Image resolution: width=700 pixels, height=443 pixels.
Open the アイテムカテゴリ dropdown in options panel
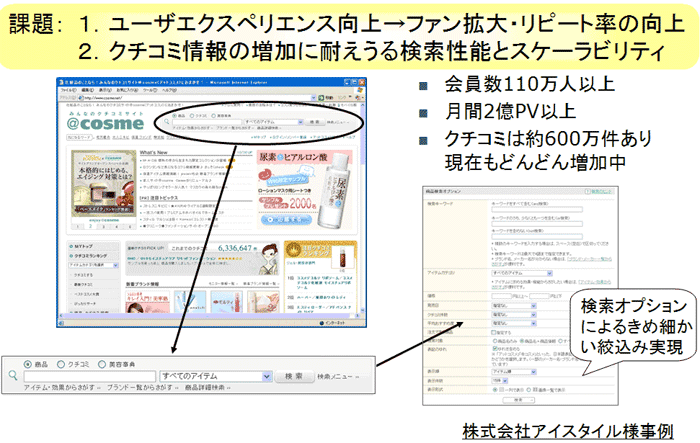pyautogui.click(x=522, y=273)
